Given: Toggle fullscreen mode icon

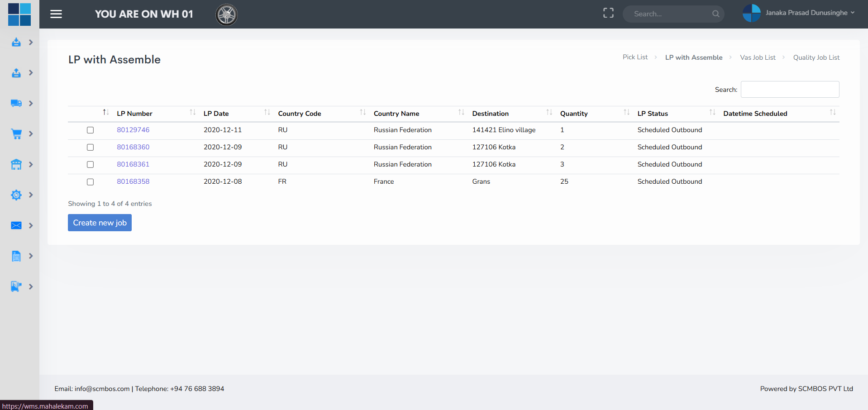Looking at the screenshot, I should (x=608, y=13).
